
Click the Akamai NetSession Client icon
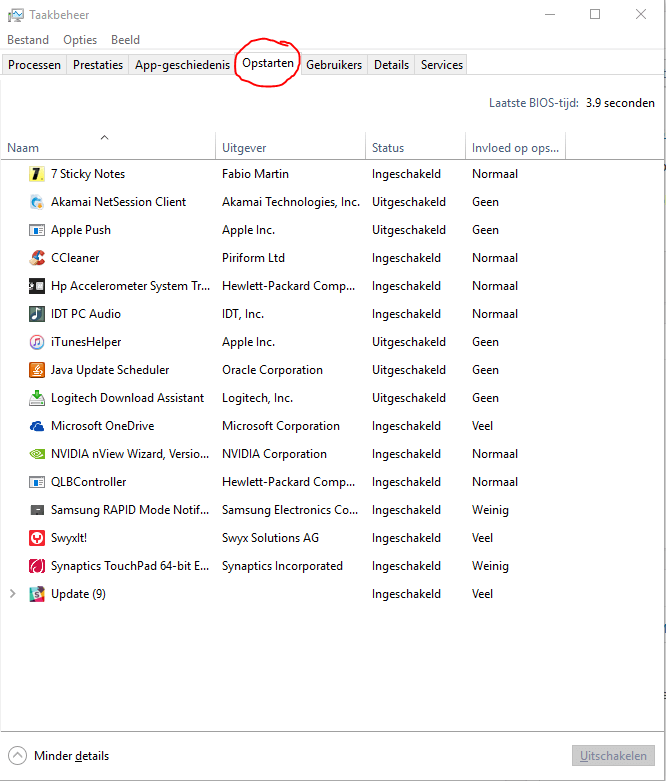(37, 202)
